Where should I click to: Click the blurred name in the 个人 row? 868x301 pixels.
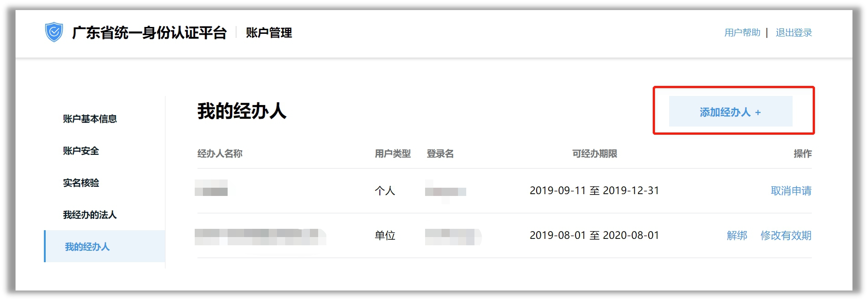point(212,188)
